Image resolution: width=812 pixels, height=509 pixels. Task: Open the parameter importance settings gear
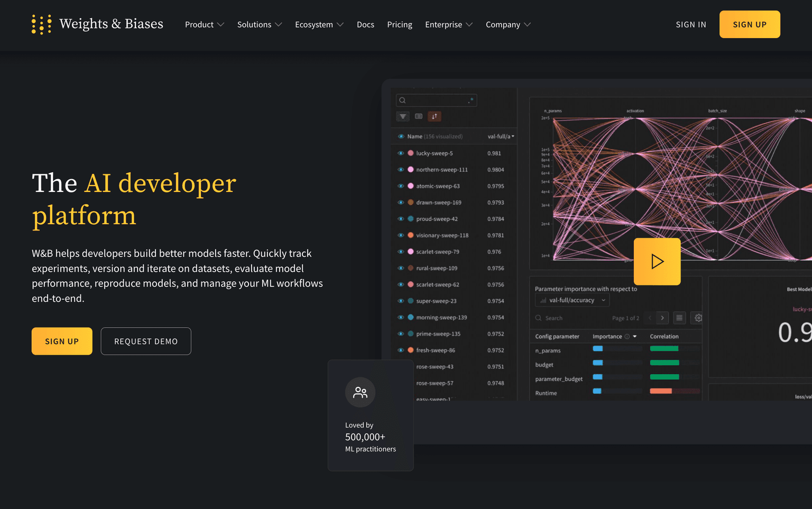coord(698,318)
